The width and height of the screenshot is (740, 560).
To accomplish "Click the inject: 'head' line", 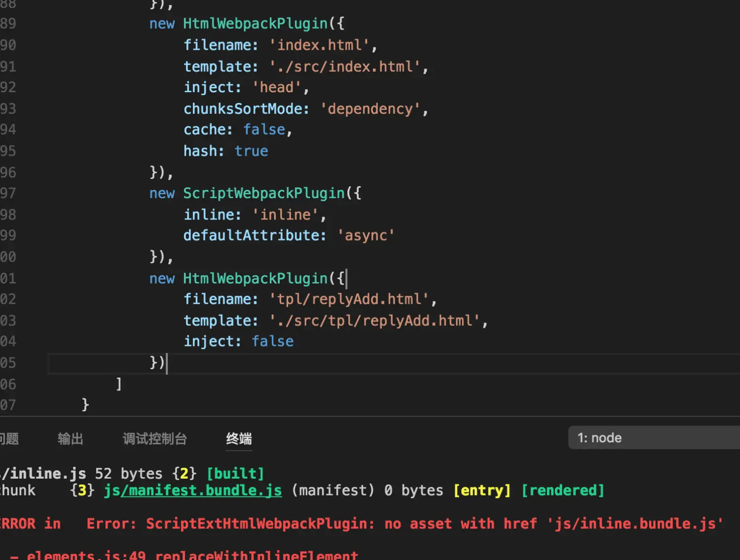I will [x=246, y=87].
